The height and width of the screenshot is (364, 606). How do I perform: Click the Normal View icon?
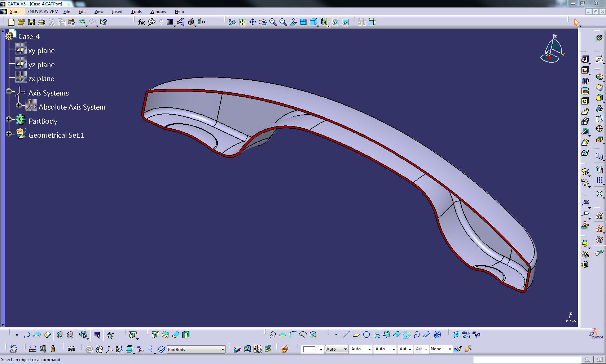point(293,22)
